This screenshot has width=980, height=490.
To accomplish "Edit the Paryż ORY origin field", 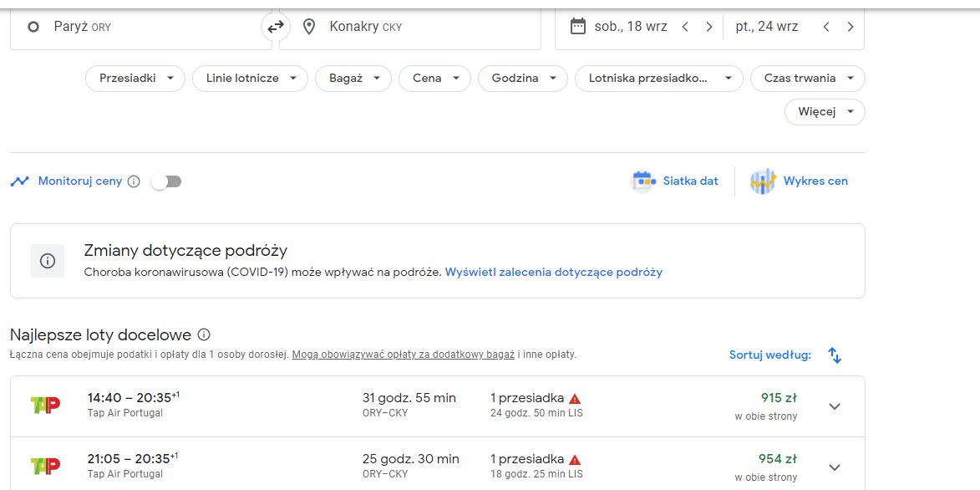I will [x=141, y=27].
